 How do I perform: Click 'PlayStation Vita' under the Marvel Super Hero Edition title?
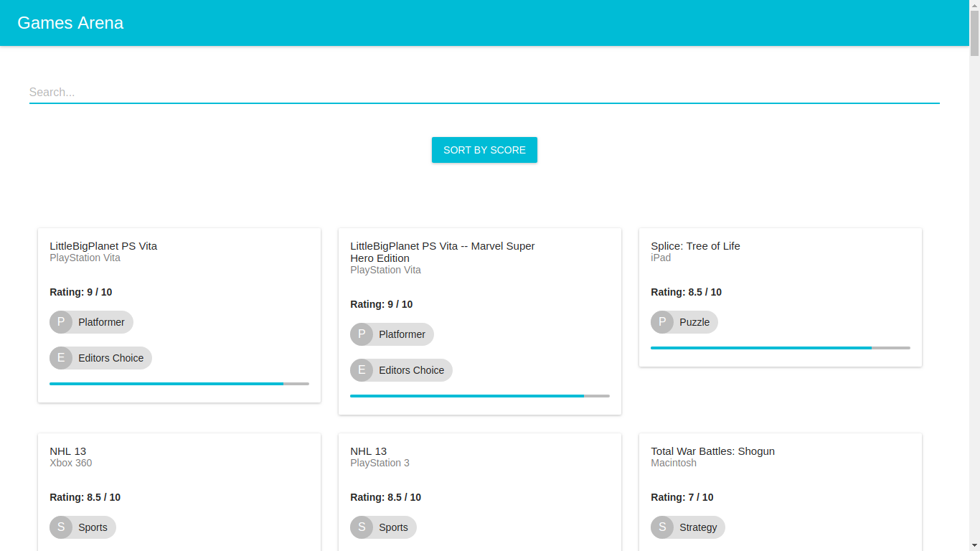coord(385,270)
